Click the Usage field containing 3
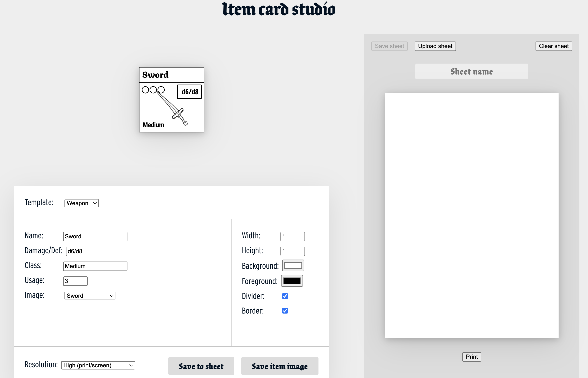 [75, 281]
